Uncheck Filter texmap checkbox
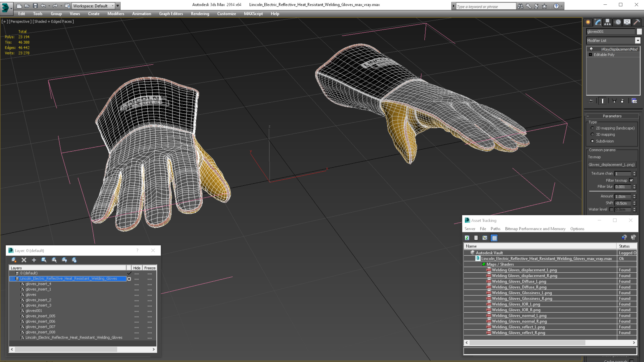Screen dimensions: 644x362 (631, 180)
